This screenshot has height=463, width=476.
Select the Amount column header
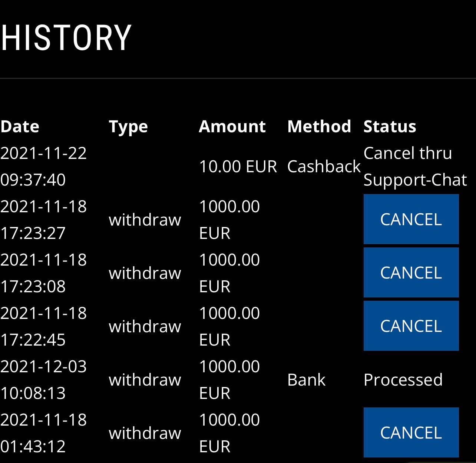coord(232,127)
